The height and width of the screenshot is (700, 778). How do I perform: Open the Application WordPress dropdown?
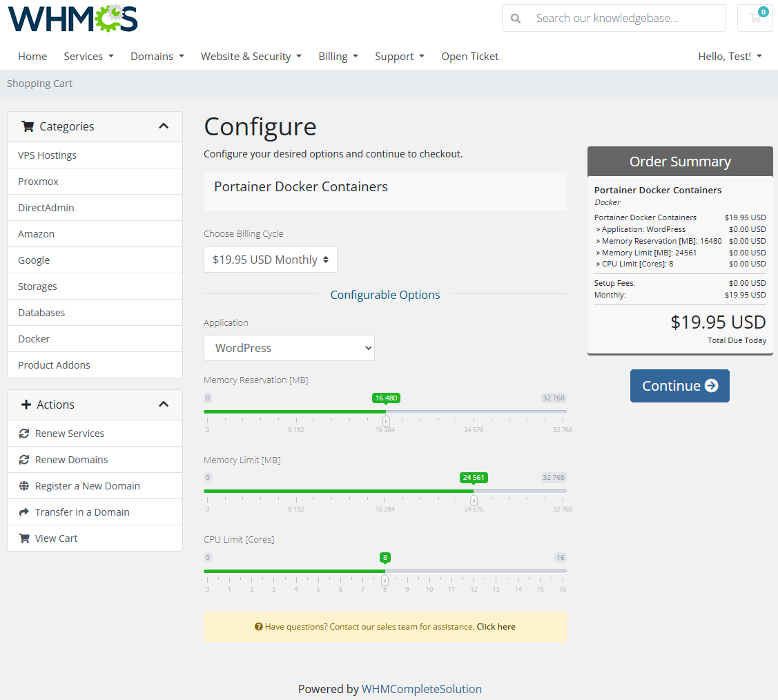[289, 348]
